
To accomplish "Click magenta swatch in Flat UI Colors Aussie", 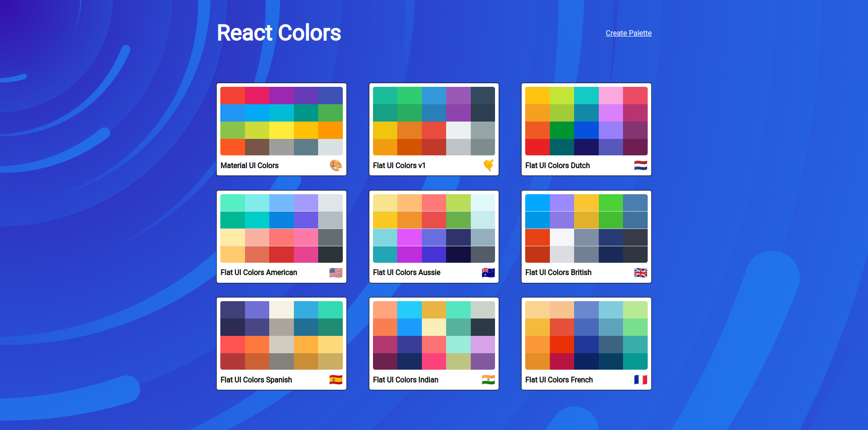I will click(x=410, y=237).
